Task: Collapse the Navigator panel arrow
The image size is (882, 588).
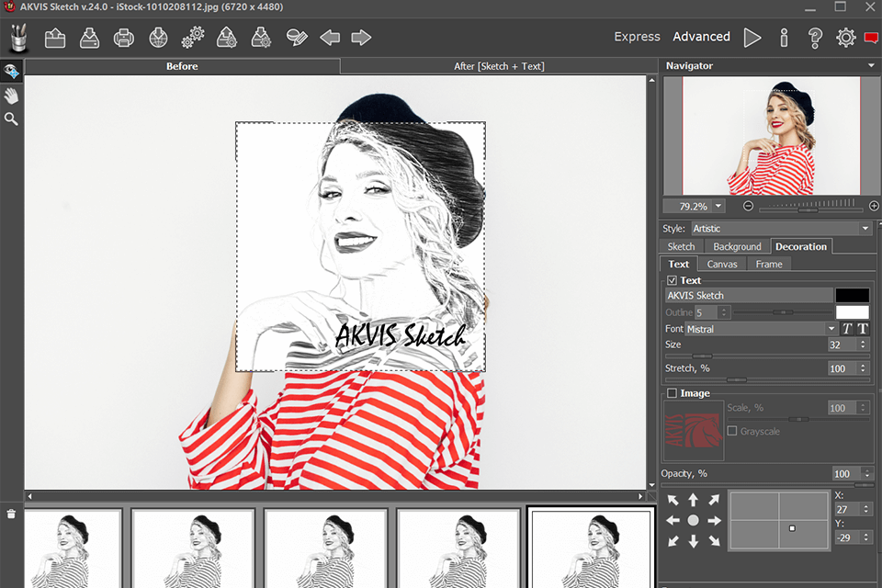Action: [x=872, y=66]
